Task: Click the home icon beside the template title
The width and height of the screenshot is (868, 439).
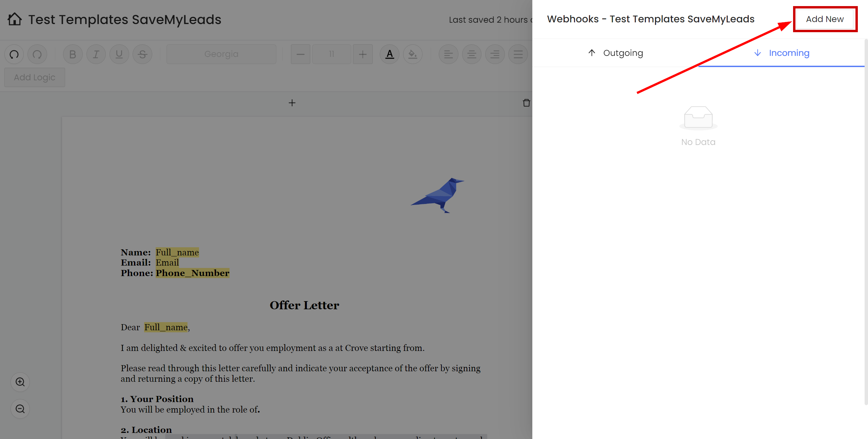Action: coord(15,19)
